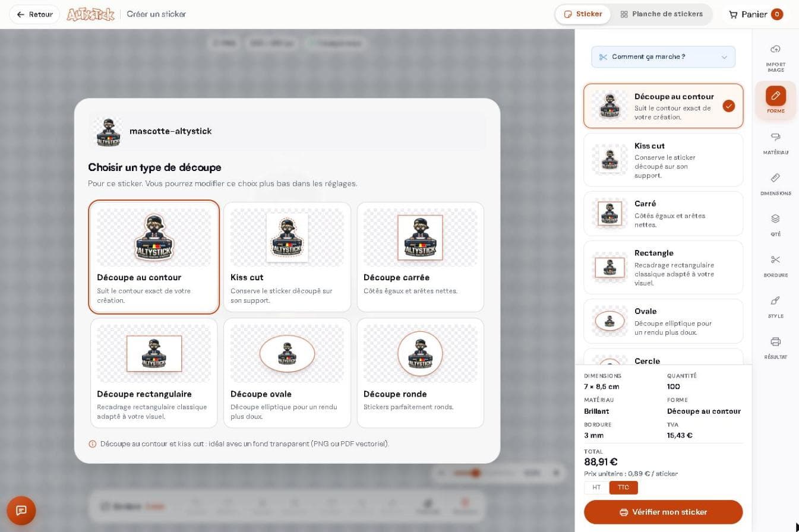This screenshot has height=532, width=799.
Task: Choose the Kiss cut card in dialog
Action: tap(287, 256)
